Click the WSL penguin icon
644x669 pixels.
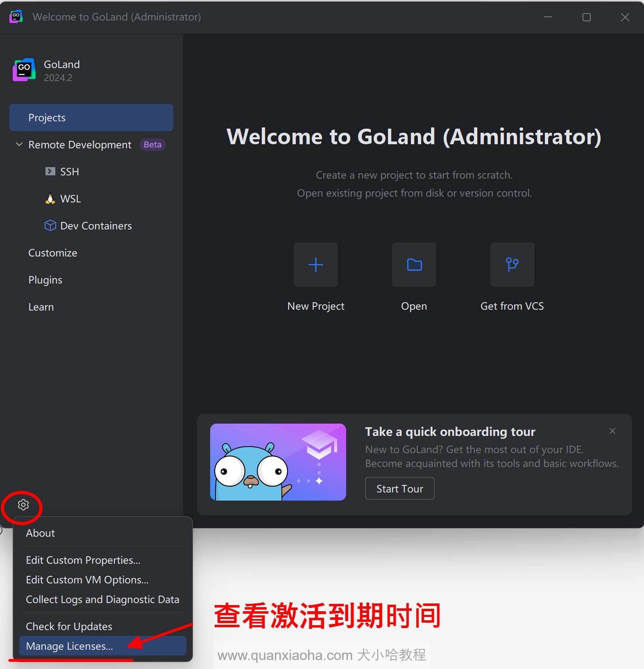(x=50, y=199)
